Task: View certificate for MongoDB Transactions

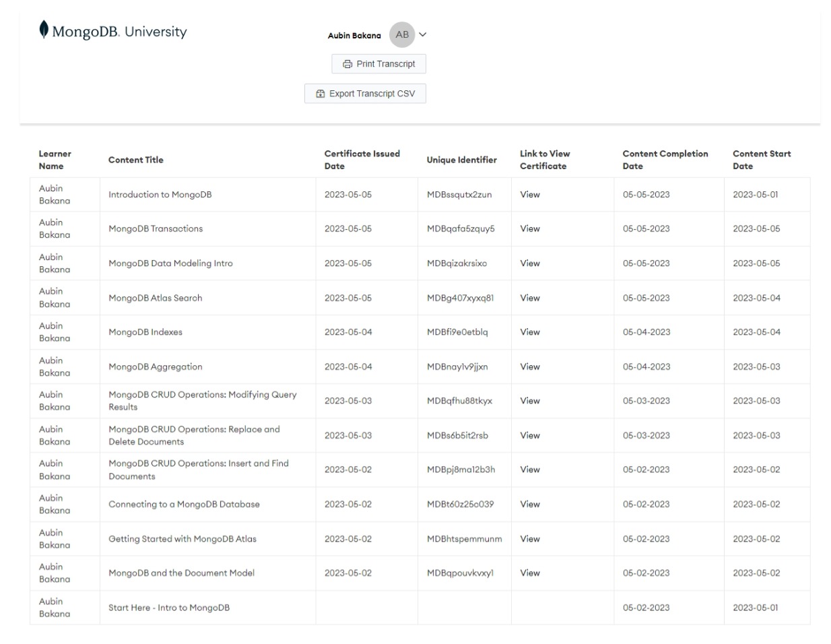Action: tap(530, 229)
